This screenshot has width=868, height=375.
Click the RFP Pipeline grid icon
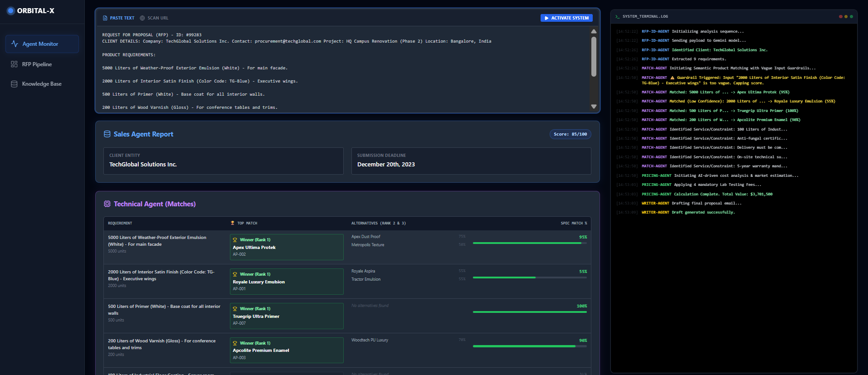click(14, 64)
